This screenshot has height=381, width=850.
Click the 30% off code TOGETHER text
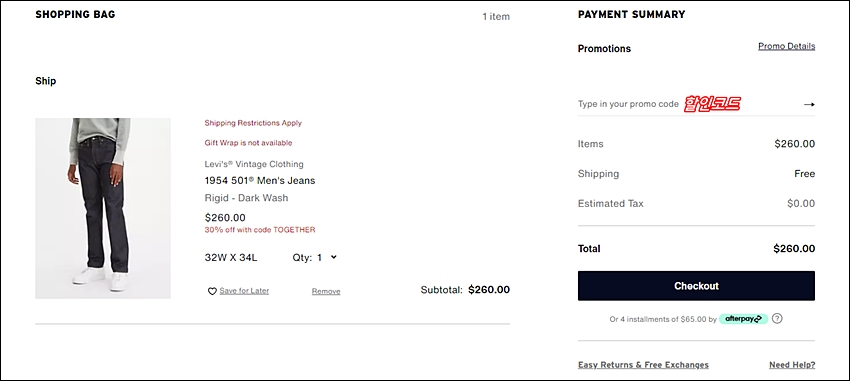pyautogui.click(x=260, y=230)
